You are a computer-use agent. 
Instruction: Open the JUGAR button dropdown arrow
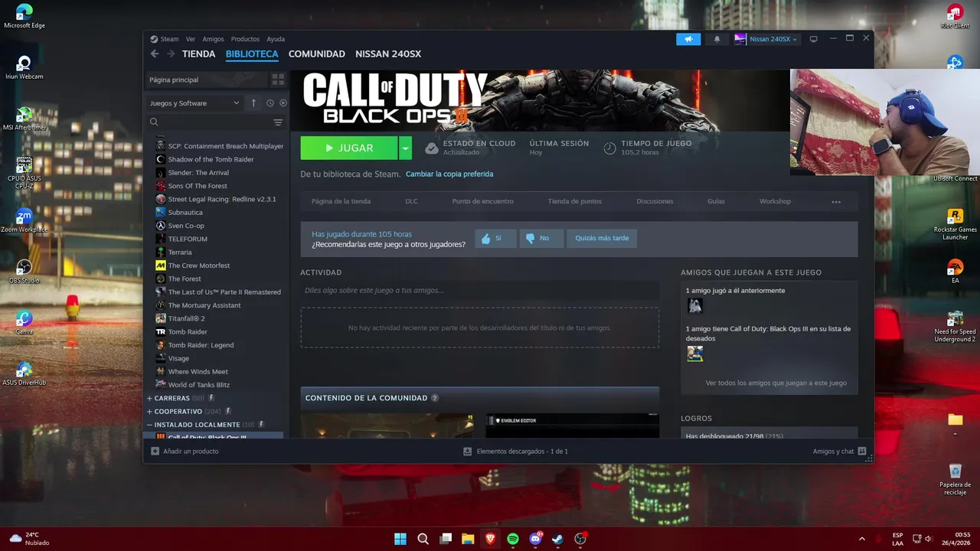pos(406,148)
